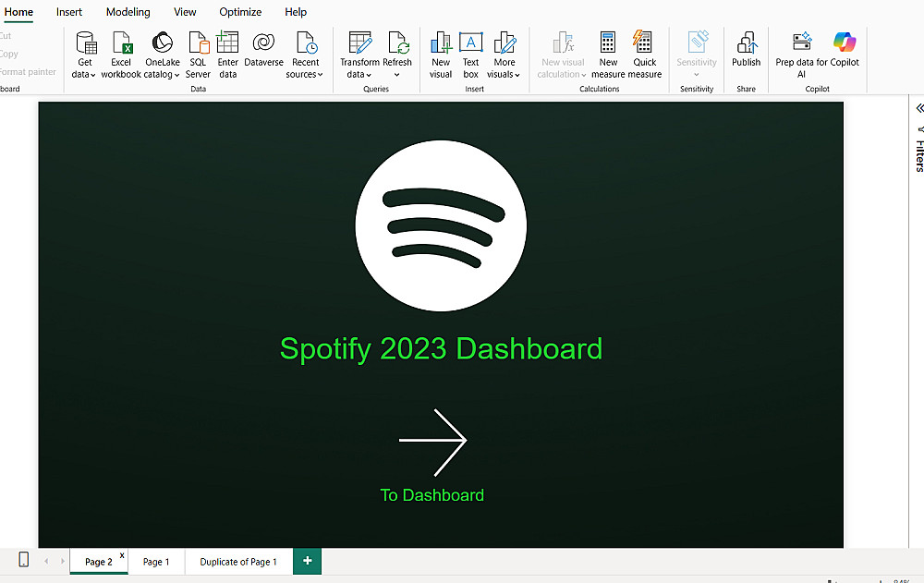Publish the report
The width and height of the screenshot is (924, 583).
[746, 50]
